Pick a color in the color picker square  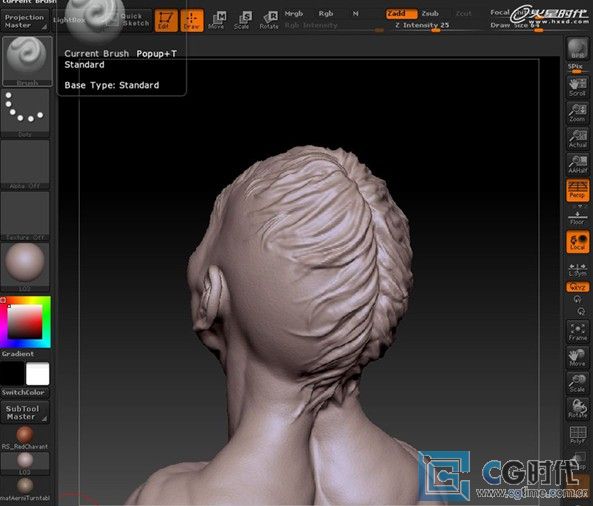tap(25, 321)
